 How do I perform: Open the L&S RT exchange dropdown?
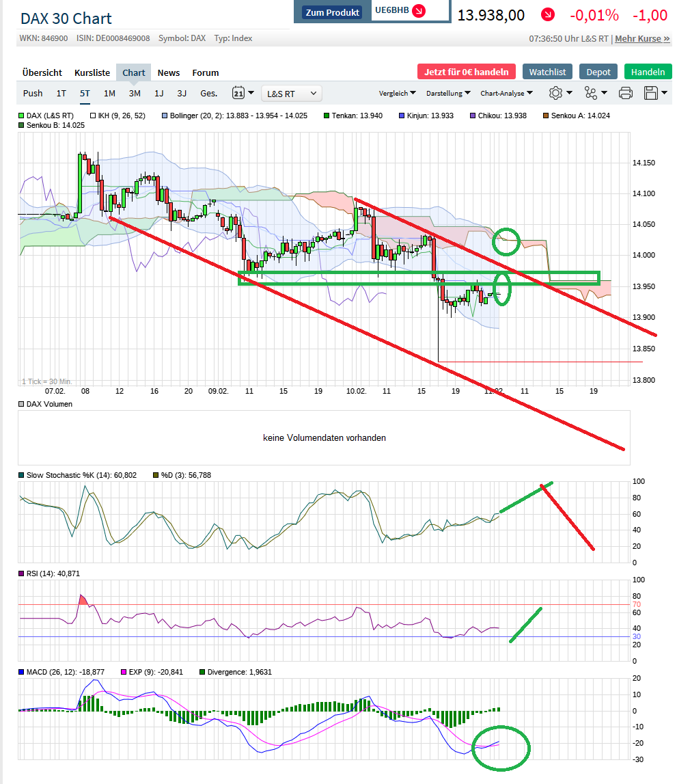click(290, 93)
